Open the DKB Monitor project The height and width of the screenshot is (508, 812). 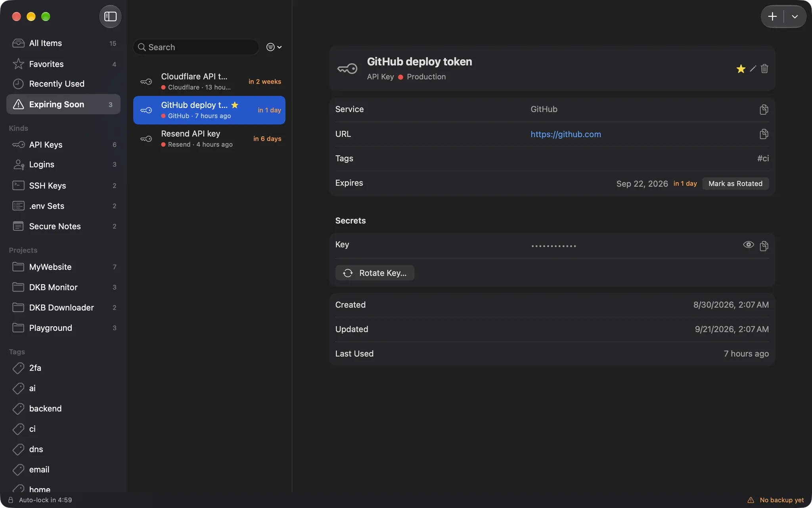[63, 287]
